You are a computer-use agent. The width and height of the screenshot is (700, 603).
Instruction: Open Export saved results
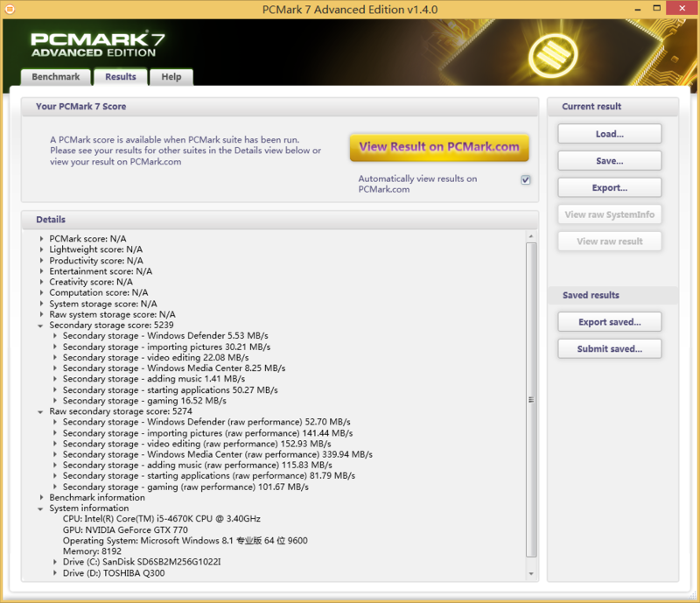(x=609, y=322)
